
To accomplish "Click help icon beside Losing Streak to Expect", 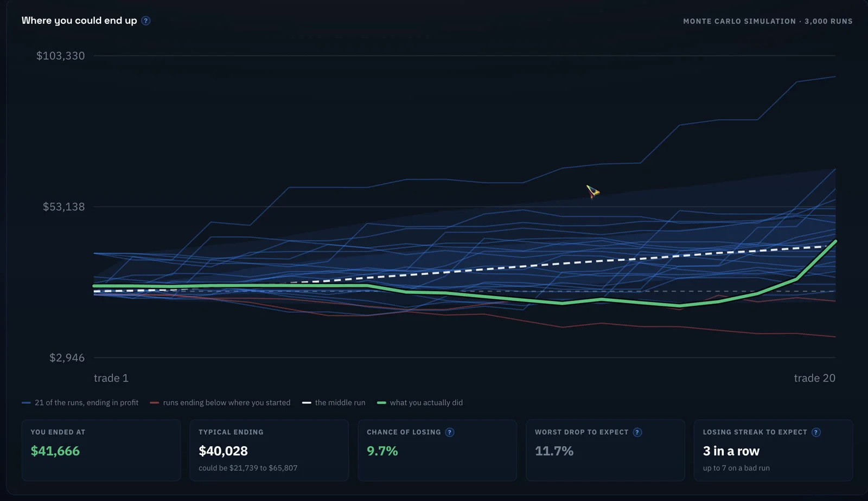I will coord(816,432).
